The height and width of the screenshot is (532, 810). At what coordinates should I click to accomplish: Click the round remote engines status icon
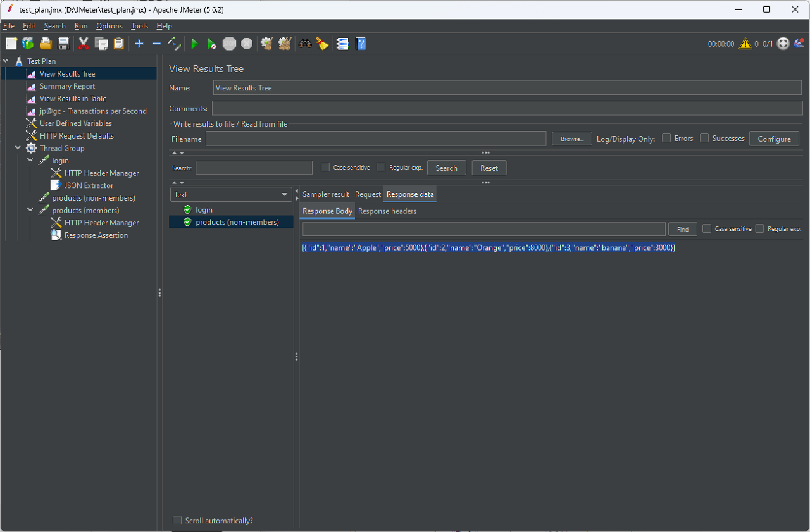pyautogui.click(x=783, y=44)
